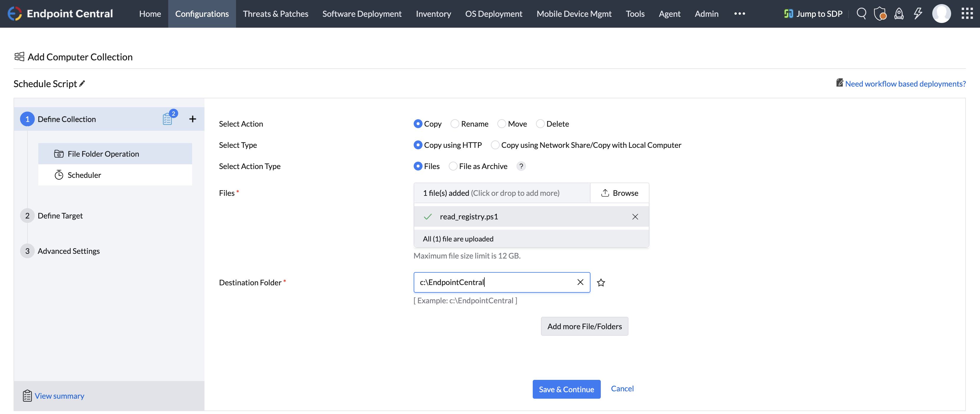
Task: Click the Endpoint Central logo icon
Action: 14,14
